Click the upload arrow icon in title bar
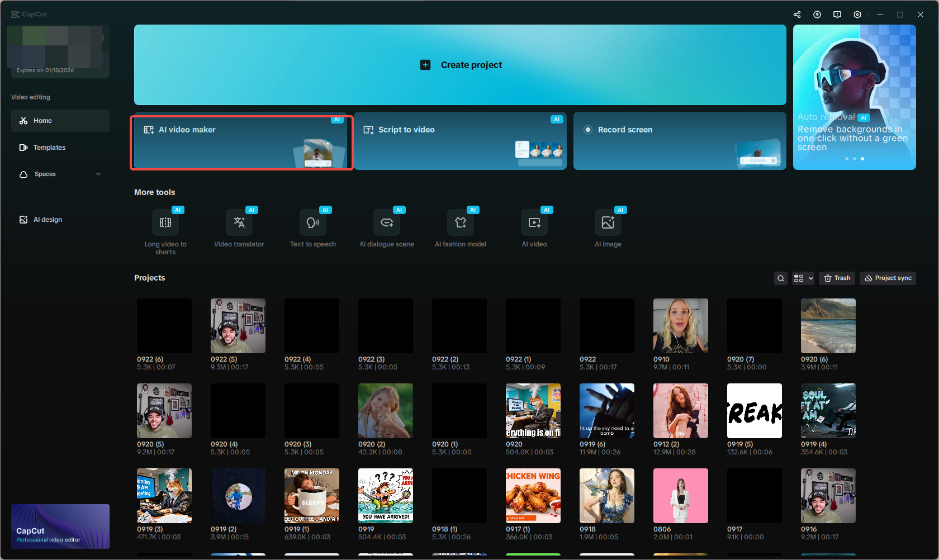The height and width of the screenshot is (560, 939). pos(817,15)
